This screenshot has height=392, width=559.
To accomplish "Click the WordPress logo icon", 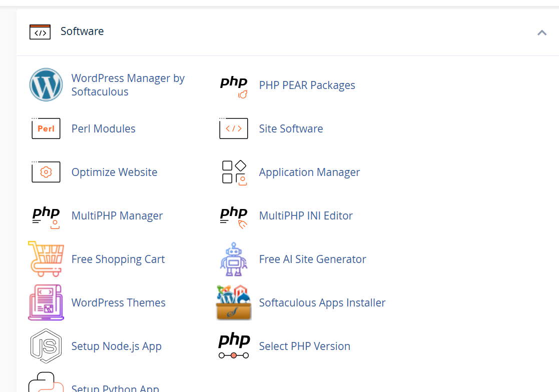I will (46, 84).
